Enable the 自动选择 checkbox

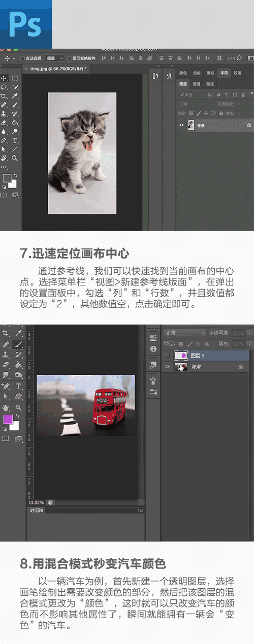[x=22, y=58]
